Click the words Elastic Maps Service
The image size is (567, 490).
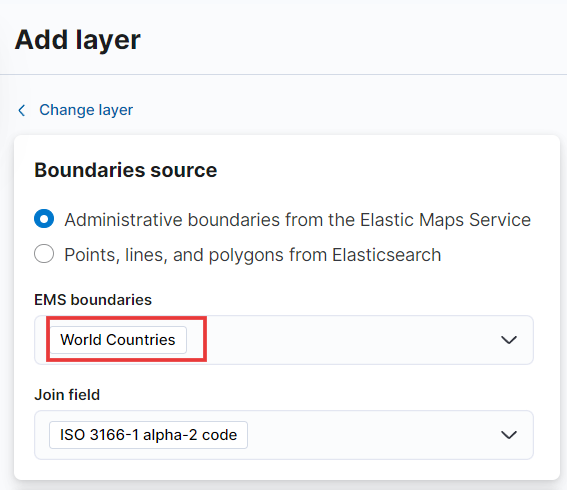pyautogui.click(x=446, y=220)
